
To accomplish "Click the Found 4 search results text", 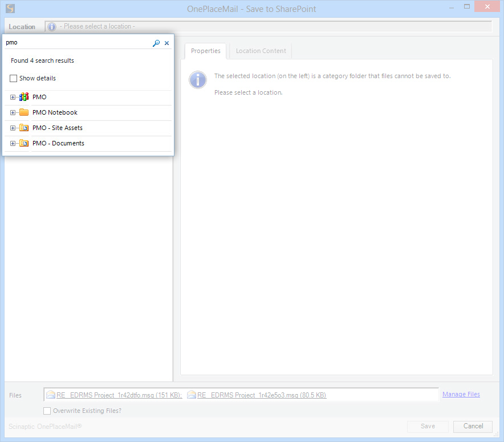I will 42,60.
